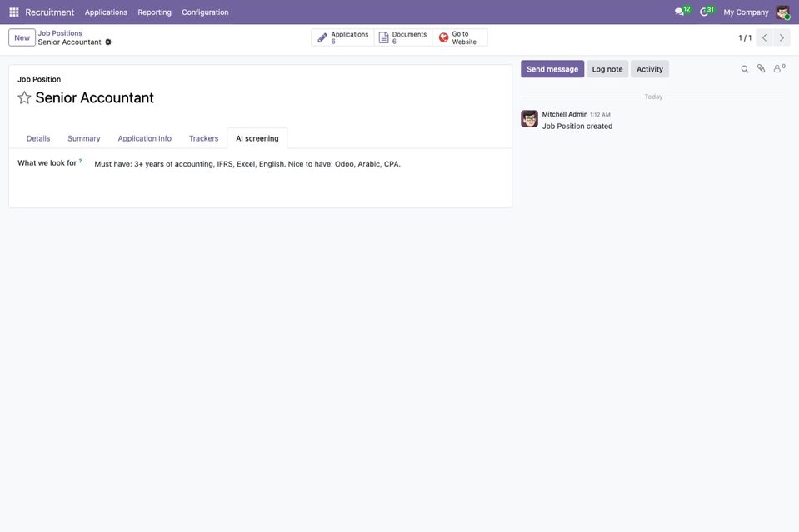Click Send message in chatter
799x532 pixels.
pyautogui.click(x=552, y=69)
